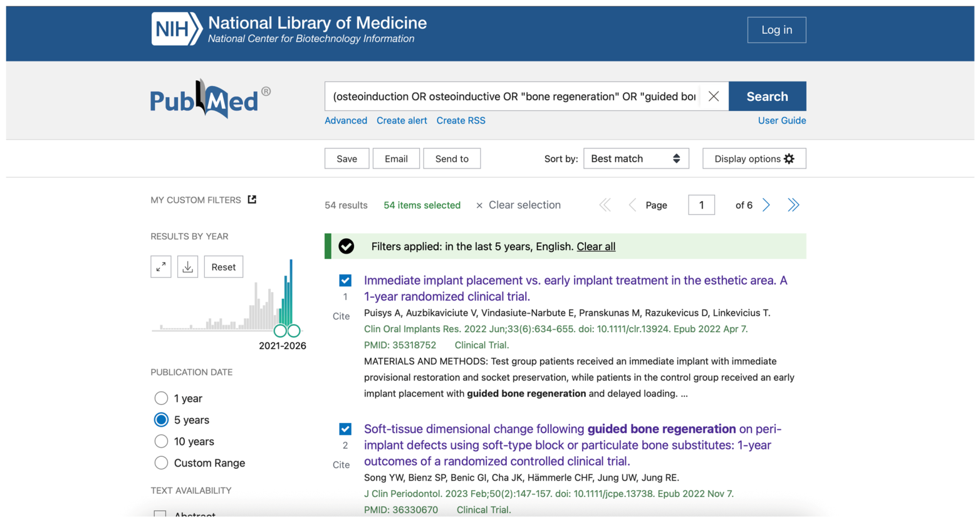The image size is (980, 522).
Task: Click the 54 items selected text
Action: click(x=422, y=206)
